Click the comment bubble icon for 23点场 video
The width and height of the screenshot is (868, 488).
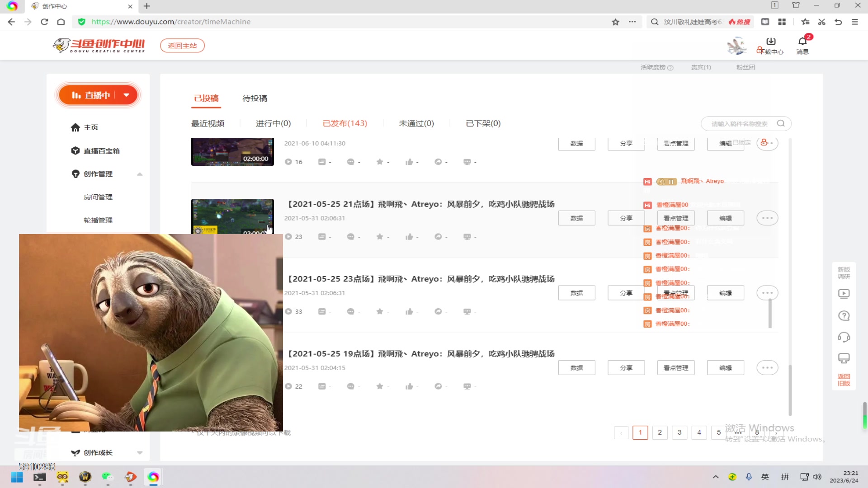click(x=351, y=312)
